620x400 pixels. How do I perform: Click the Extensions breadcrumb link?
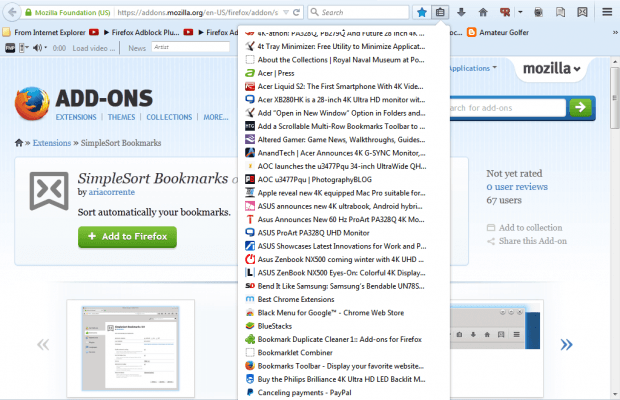[52, 143]
